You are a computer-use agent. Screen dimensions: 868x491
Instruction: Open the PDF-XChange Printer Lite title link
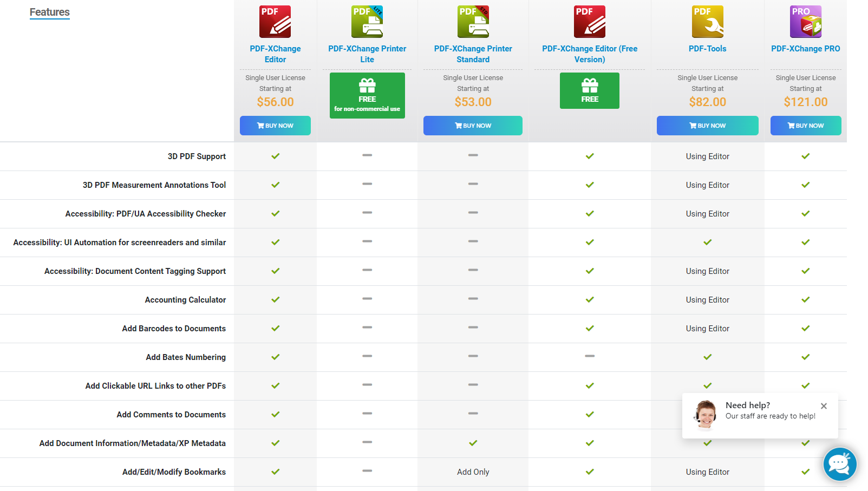pyautogui.click(x=367, y=54)
